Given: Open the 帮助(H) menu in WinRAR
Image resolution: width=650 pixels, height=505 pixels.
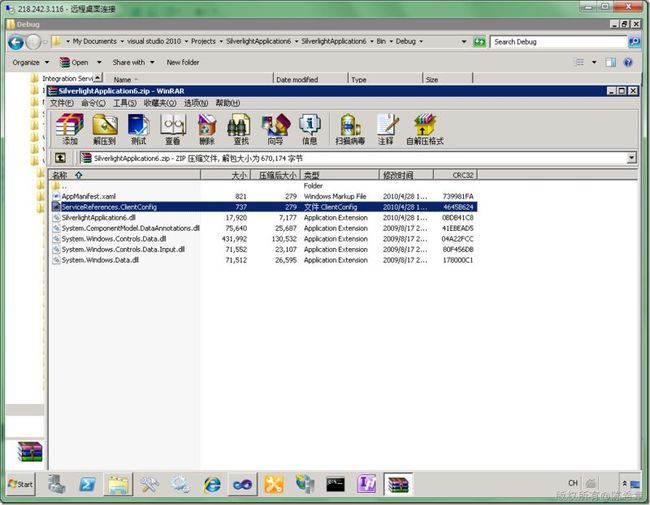Looking at the screenshot, I should click(228, 103).
